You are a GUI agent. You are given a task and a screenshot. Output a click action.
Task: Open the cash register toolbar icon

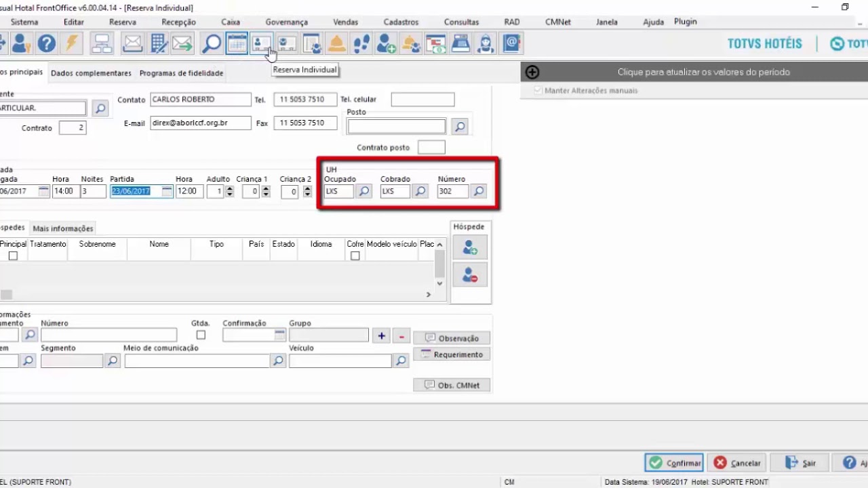[461, 43]
